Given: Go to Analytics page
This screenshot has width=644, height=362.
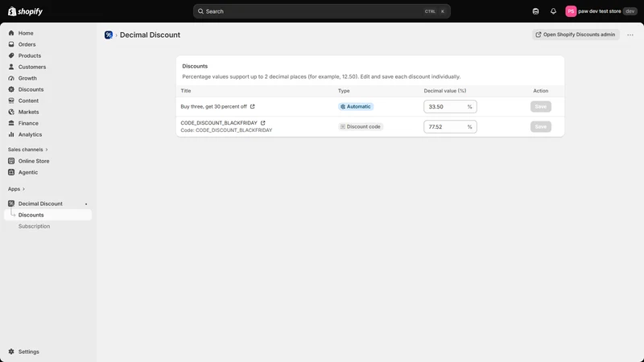Looking at the screenshot, I should pyautogui.click(x=30, y=134).
